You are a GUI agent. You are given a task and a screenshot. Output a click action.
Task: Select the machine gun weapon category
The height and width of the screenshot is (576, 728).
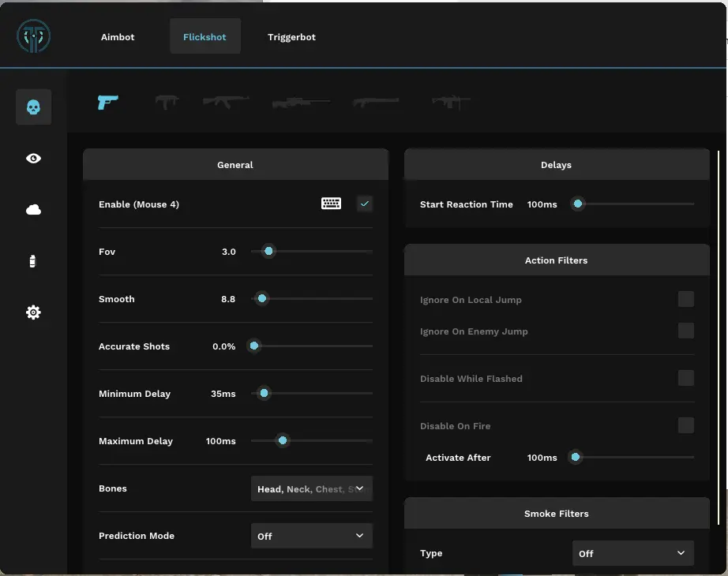tap(451, 102)
